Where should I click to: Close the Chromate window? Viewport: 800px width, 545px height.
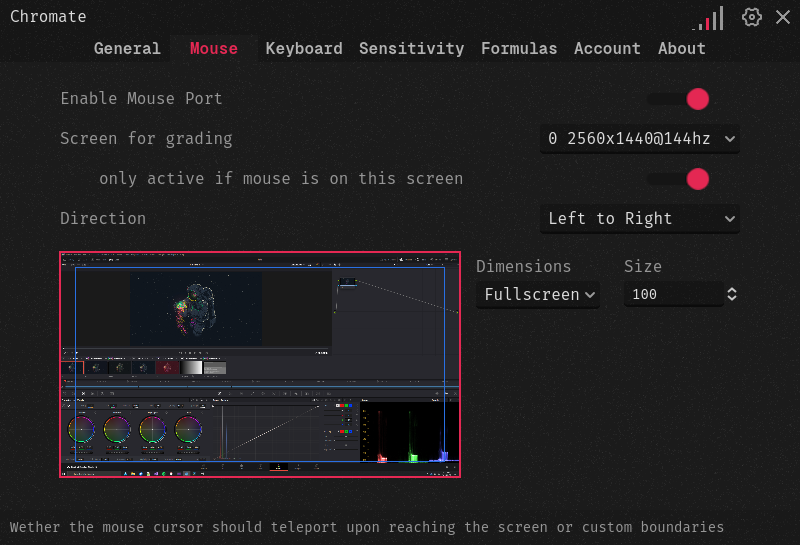click(783, 17)
